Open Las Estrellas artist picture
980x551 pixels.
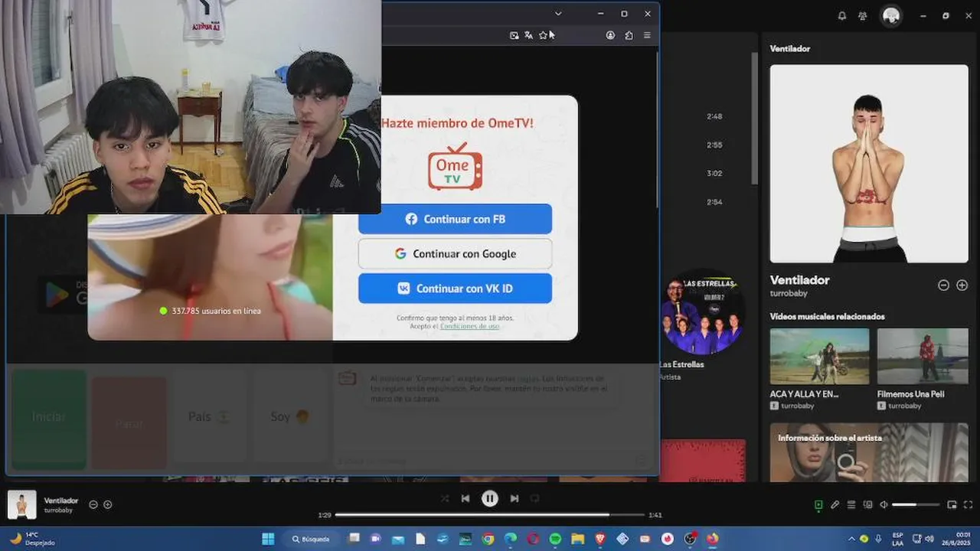click(702, 311)
